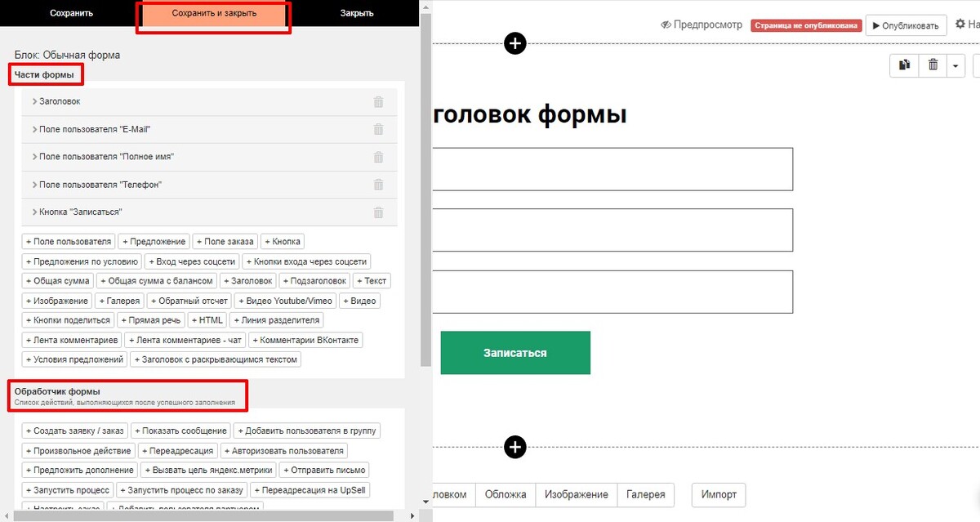Add a Подзаголовок part

click(314, 281)
